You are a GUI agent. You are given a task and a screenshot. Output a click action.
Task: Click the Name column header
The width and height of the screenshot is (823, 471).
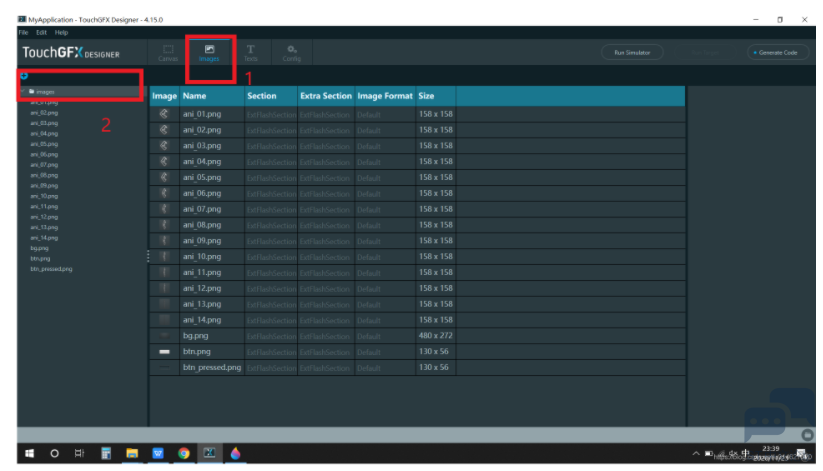(x=212, y=96)
